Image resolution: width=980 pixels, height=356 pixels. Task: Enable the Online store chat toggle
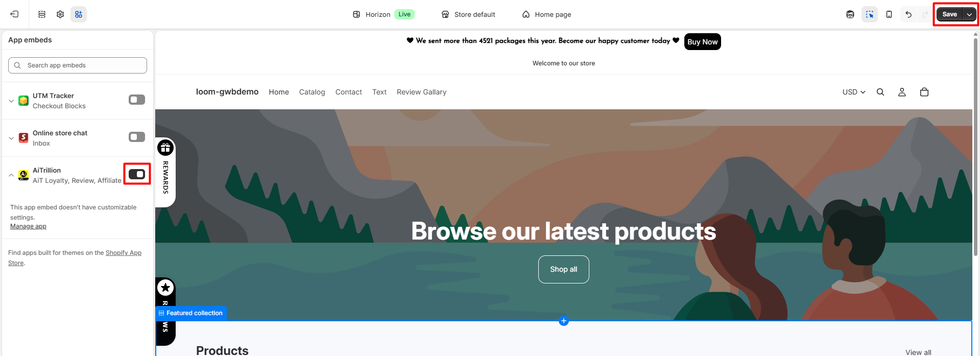pos(137,137)
